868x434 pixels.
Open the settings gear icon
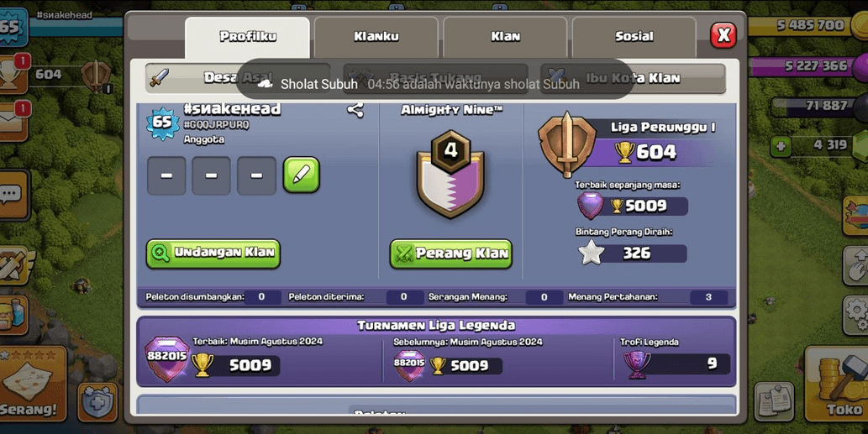(x=856, y=315)
